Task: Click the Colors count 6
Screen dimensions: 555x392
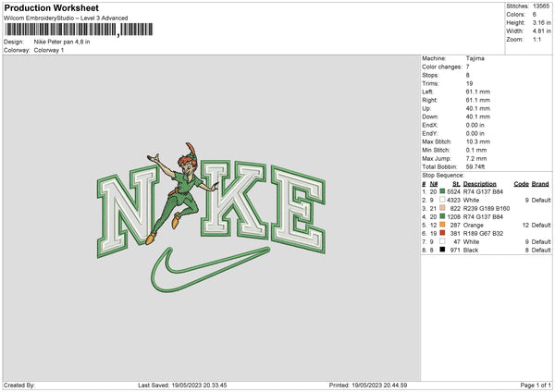Action: (x=535, y=15)
